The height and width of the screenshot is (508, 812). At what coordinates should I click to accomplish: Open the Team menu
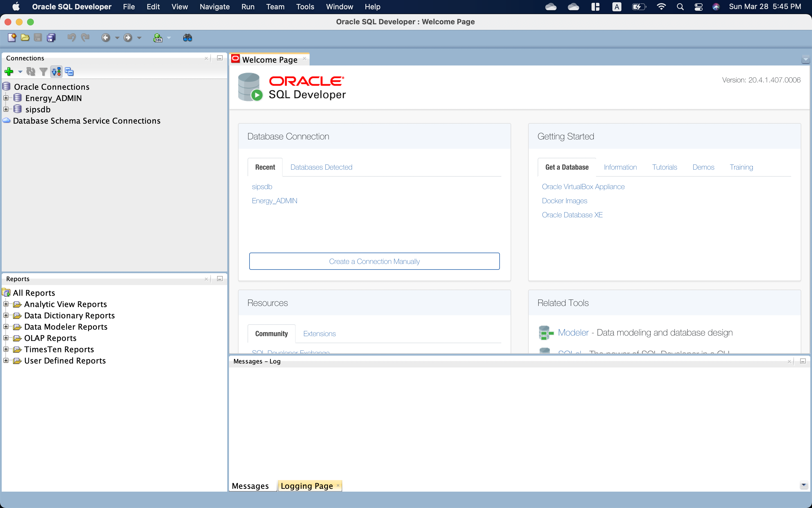[x=275, y=7]
